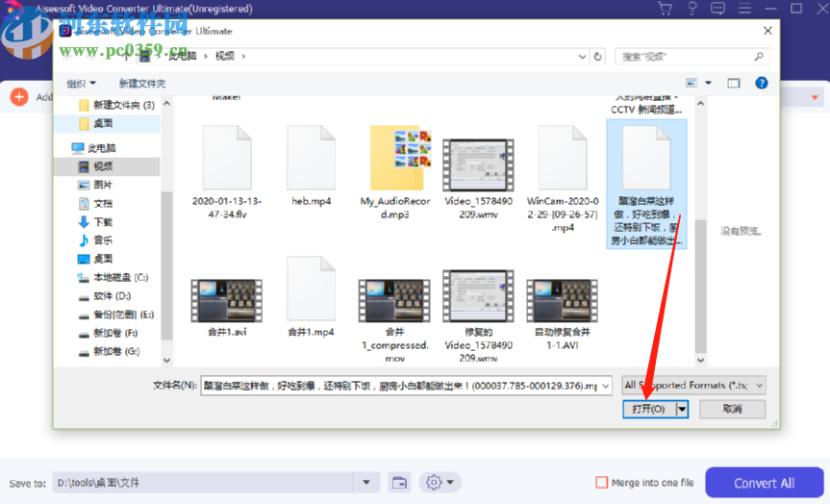Click the red Add files plus icon
Screen dimensions: 830x504
point(19,97)
